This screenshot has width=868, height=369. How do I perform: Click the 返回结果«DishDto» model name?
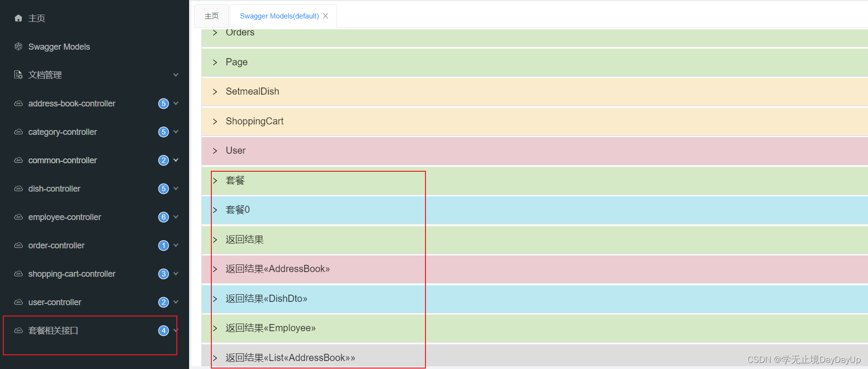(x=267, y=299)
